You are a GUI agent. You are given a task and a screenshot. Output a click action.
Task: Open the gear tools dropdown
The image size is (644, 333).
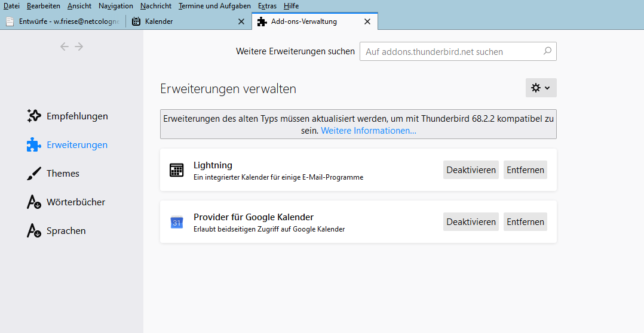(541, 88)
